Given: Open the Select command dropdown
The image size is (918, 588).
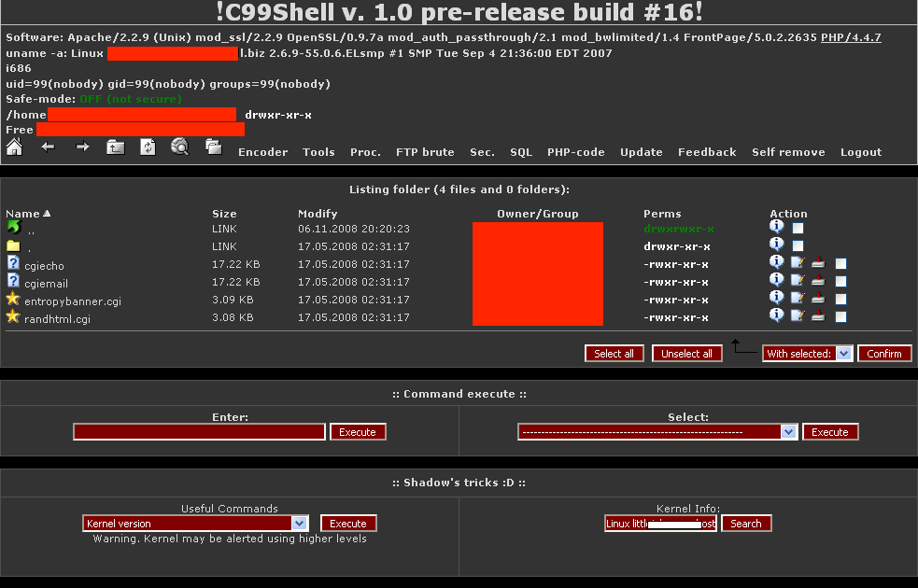Looking at the screenshot, I should [x=657, y=432].
